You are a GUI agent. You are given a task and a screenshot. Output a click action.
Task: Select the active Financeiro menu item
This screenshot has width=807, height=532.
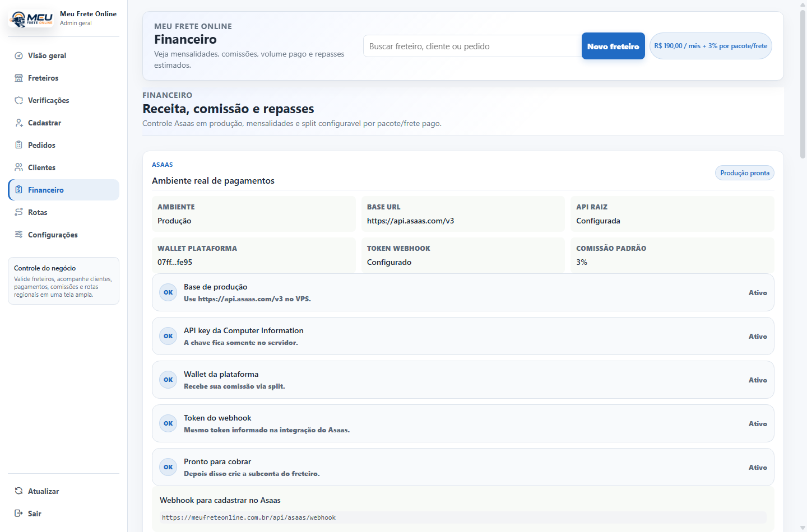tap(64, 190)
